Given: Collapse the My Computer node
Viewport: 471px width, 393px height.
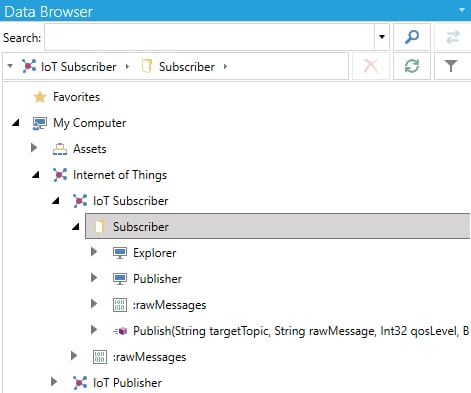Looking at the screenshot, I should pos(16,123).
